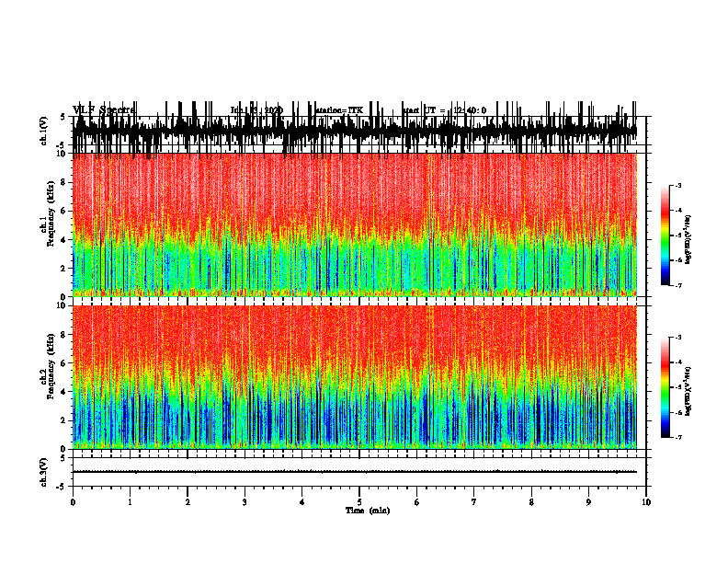Select the 'station=ITK' header label
Image resolution: width=728 pixels, height=563 pixels.
coord(339,110)
